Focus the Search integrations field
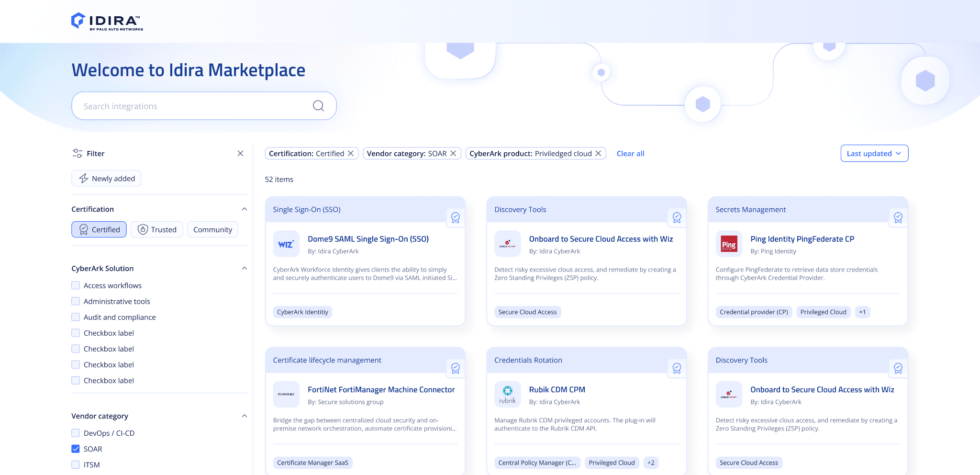The height and width of the screenshot is (475, 980). [204, 106]
